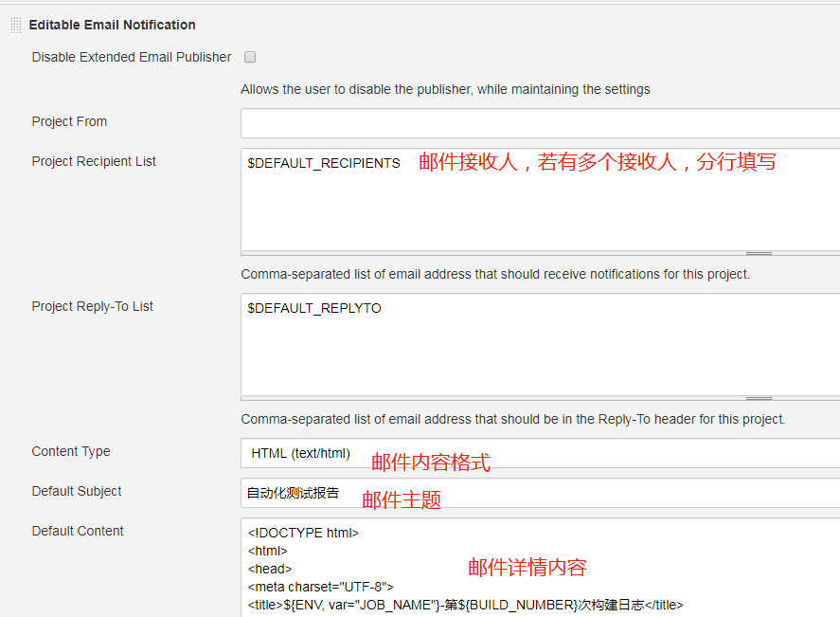Click inside the Project Reply-To List textarea

[540, 344]
